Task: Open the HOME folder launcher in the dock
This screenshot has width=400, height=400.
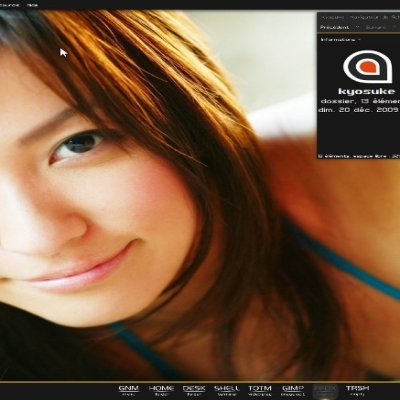Action: tap(161, 390)
